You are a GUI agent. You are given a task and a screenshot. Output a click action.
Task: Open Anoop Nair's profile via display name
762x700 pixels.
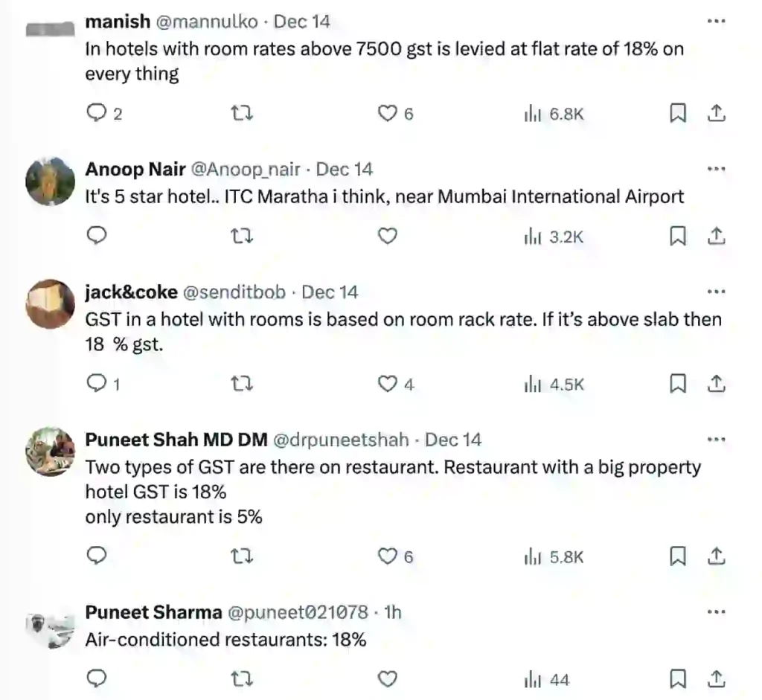[x=135, y=170]
